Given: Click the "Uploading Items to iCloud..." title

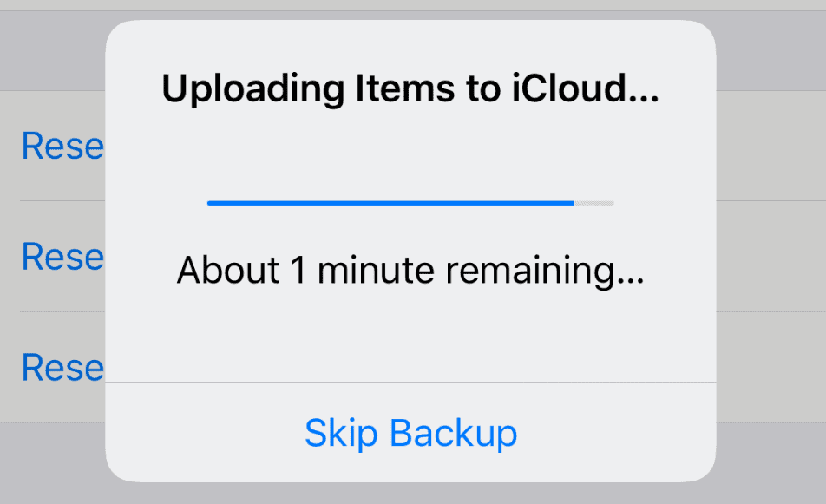Looking at the screenshot, I should tap(410, 90).
